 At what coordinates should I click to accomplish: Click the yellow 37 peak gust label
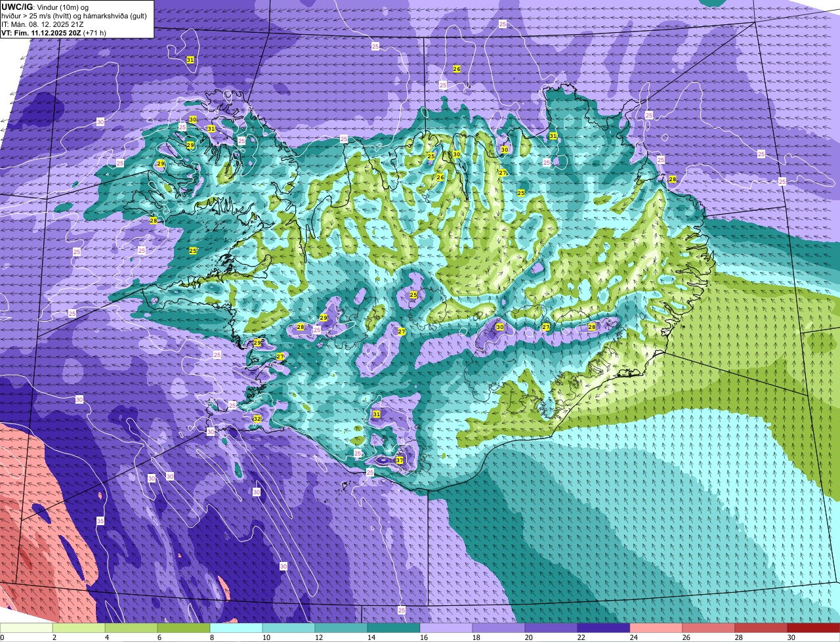tap(400, 460)
